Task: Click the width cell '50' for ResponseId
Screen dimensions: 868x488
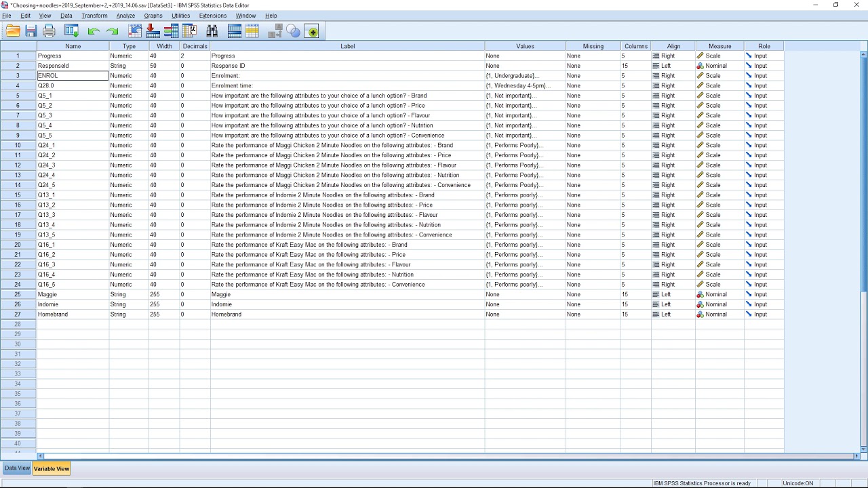Action: click(x=164, y=66)
